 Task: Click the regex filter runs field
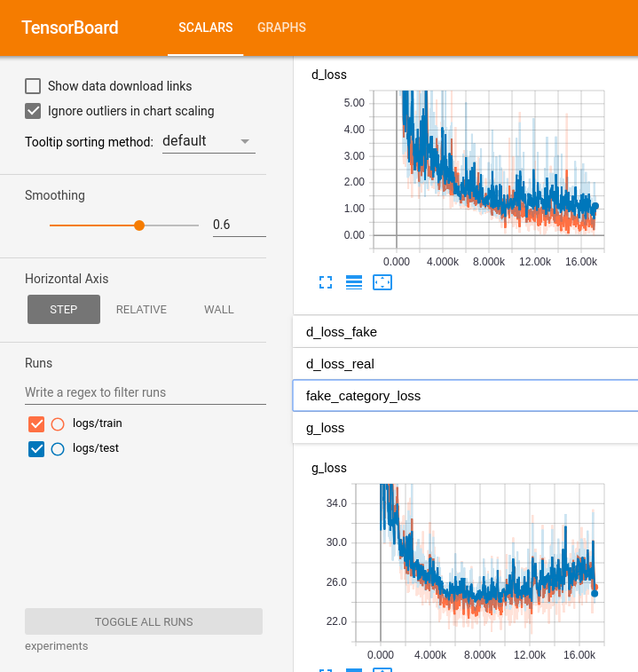click(x=146, y=392)
